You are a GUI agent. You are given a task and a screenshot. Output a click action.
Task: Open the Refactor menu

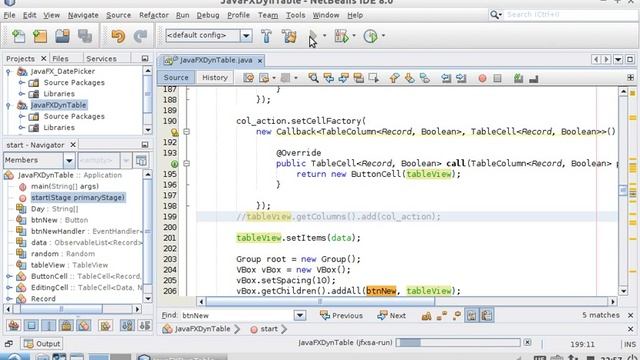click(153, 15)
